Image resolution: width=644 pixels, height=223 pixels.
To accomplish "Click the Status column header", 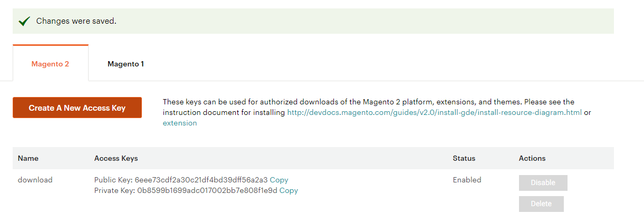I will pos(464,158).
